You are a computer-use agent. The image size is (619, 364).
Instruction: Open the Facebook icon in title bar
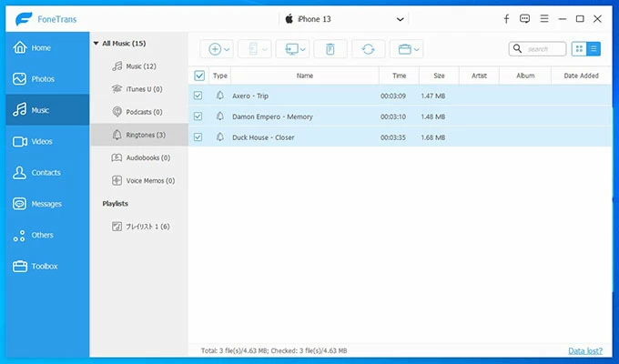[506, 18]
